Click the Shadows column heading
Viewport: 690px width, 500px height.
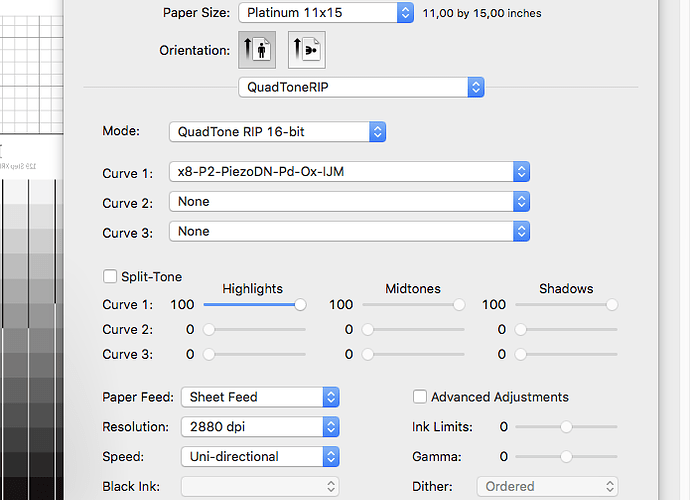(566, 289)
